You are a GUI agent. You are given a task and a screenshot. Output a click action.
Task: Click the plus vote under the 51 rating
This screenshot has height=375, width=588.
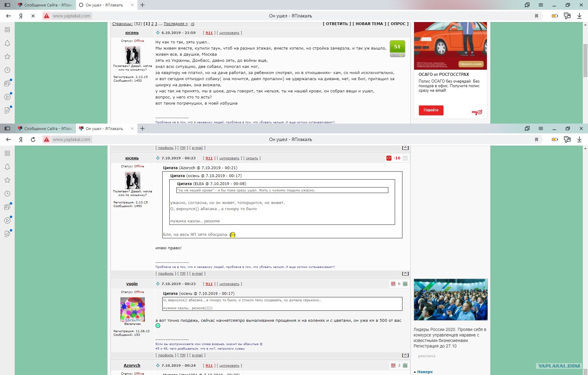tap(401, 55)
